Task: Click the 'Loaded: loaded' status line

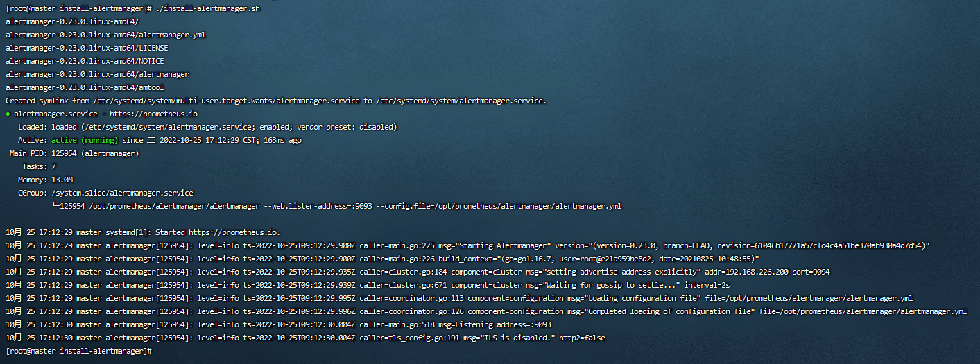Action: pos(207,127)
